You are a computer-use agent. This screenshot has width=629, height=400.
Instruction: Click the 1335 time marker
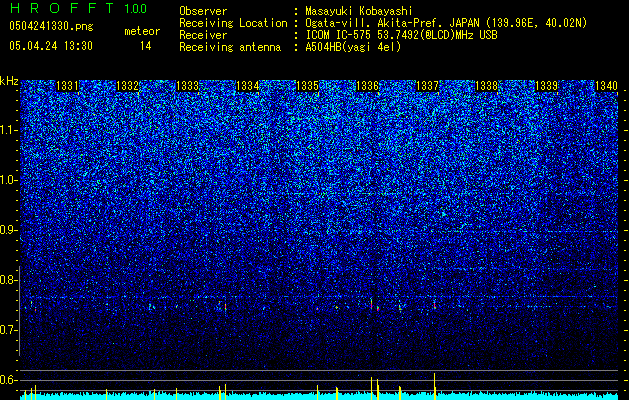[307, 86]
